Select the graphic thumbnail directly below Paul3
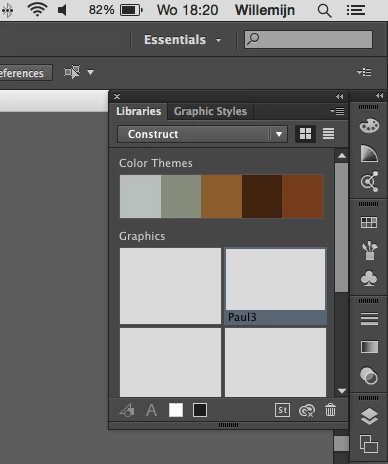The height and width of the screenshot is (464, 388). 276,362
